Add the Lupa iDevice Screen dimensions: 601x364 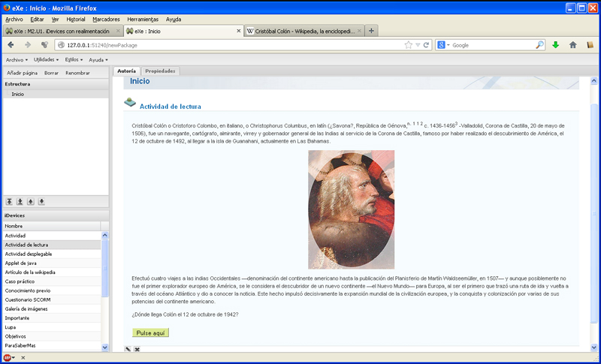click(x=52, y=327)
